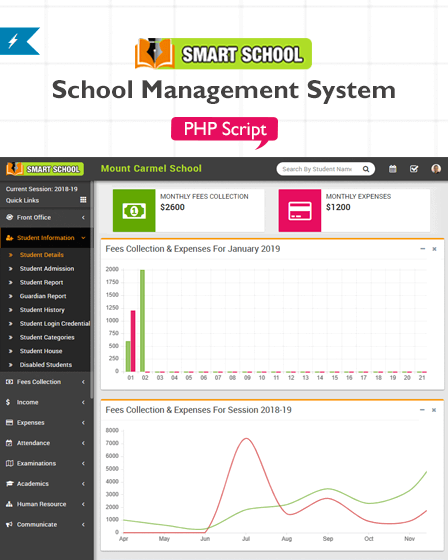This screenshot has width=448, height=560.
Task: Click the Academics graduation cap icon
Action: [10, 484]
